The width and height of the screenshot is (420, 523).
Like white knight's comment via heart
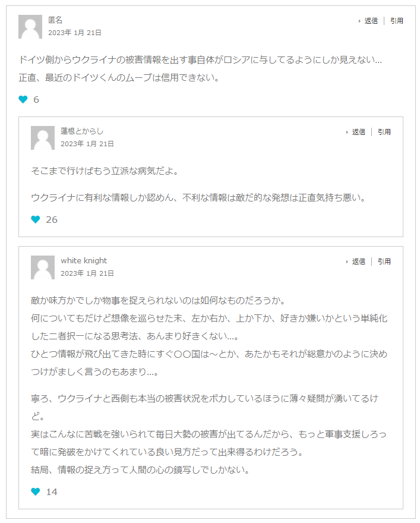[x=36, y=492]
